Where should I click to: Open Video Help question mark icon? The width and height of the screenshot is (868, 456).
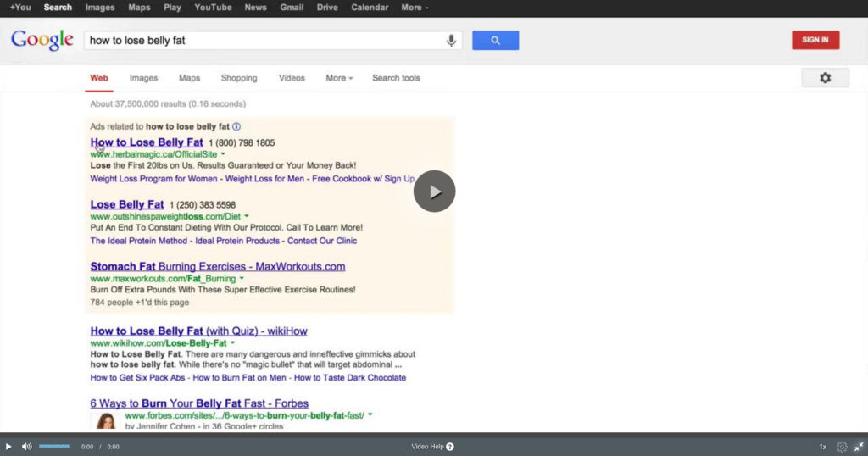(x=450, y=447)
